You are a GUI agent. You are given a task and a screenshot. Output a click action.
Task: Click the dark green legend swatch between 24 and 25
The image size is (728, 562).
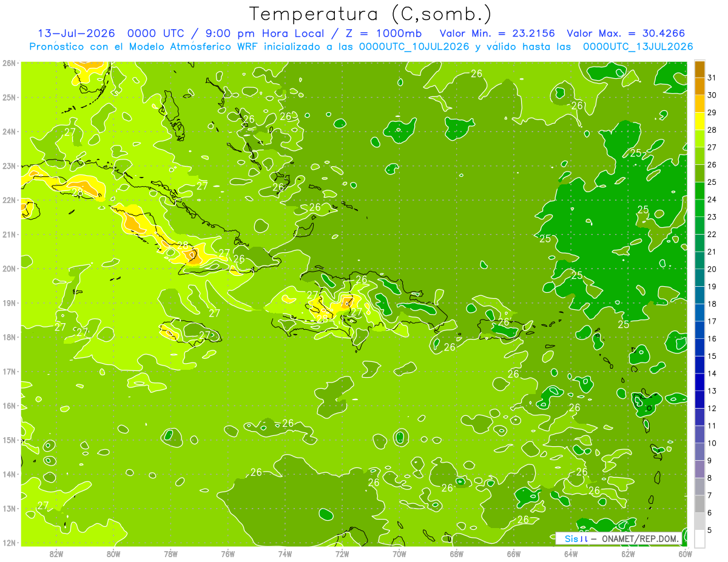click(699, 191)
